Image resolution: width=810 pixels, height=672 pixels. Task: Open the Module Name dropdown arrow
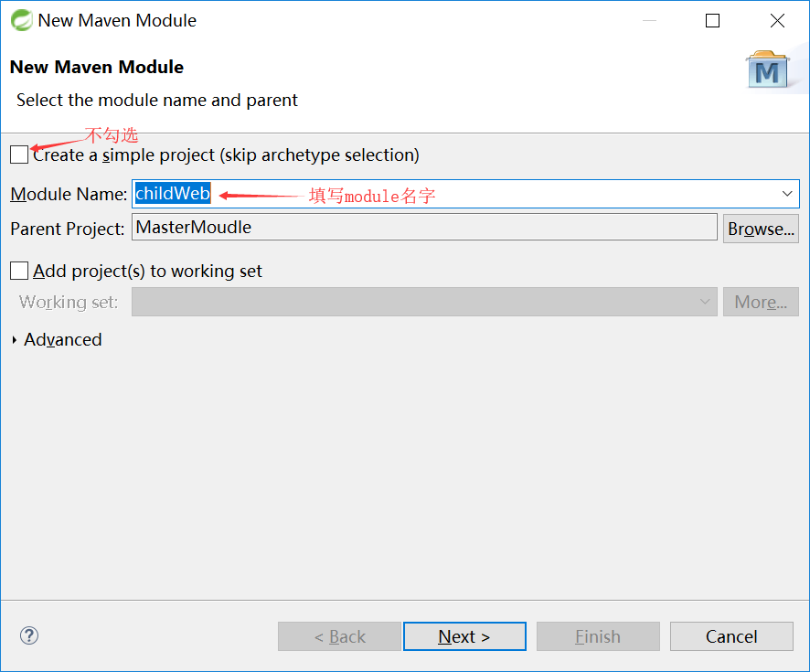(x=787, y=194)
